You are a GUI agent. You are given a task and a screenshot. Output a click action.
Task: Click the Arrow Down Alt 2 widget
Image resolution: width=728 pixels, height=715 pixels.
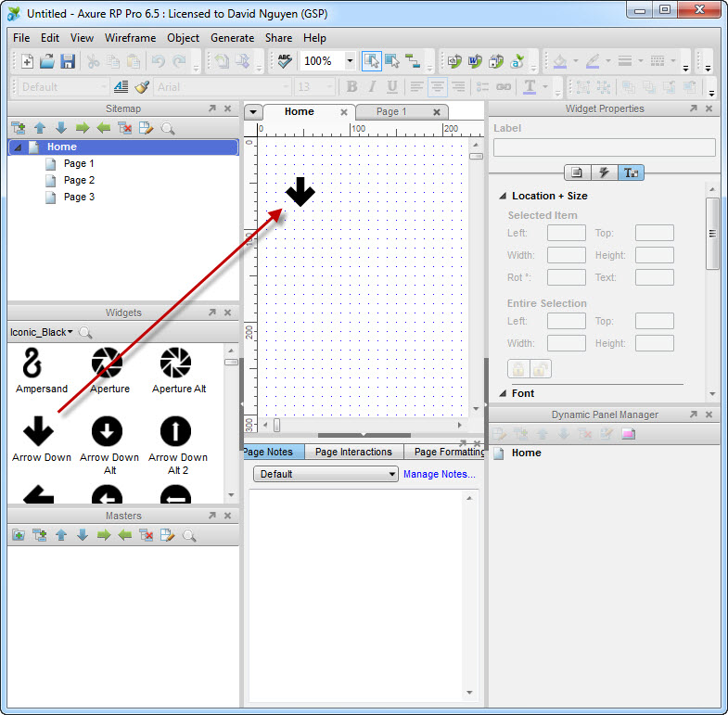(175, 431)
